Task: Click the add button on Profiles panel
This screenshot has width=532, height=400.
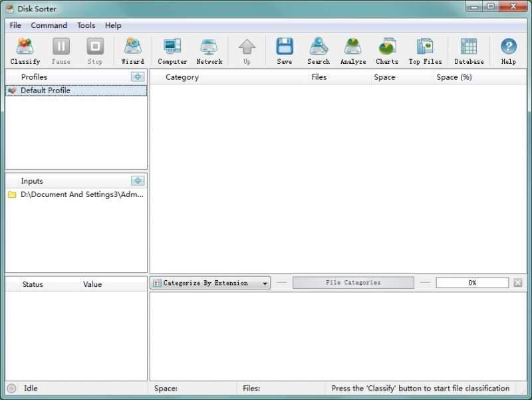Action: click(x=138, y=77)
